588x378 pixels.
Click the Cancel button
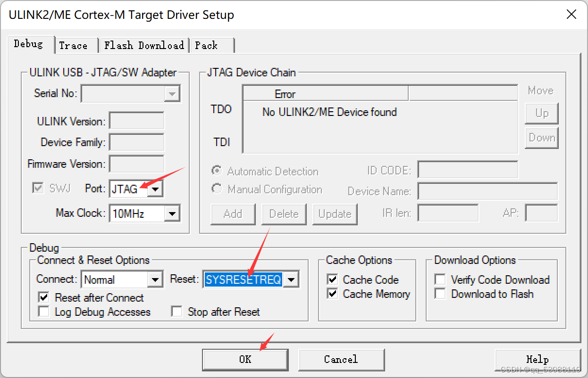click(341, 360)
